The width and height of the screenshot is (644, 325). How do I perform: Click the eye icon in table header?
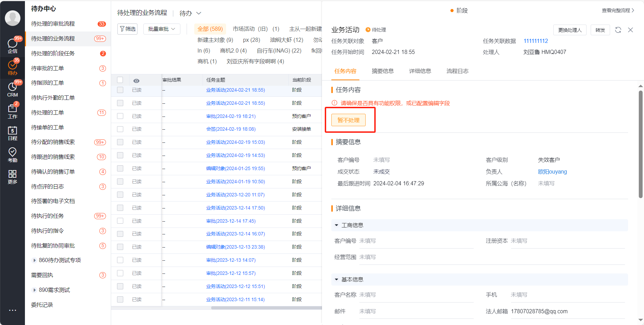click(x=136, y=81)
